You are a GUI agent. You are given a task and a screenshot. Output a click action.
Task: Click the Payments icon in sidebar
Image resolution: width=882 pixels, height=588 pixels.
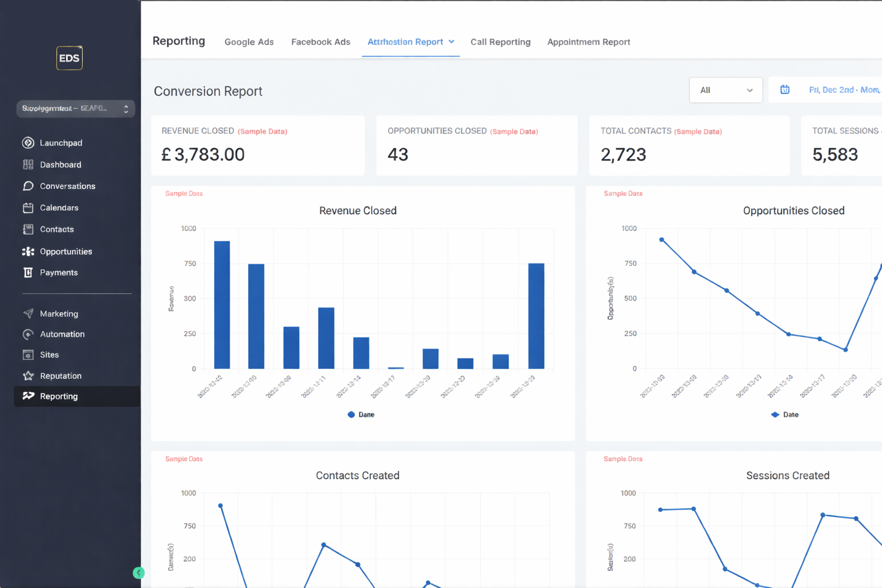28,273
